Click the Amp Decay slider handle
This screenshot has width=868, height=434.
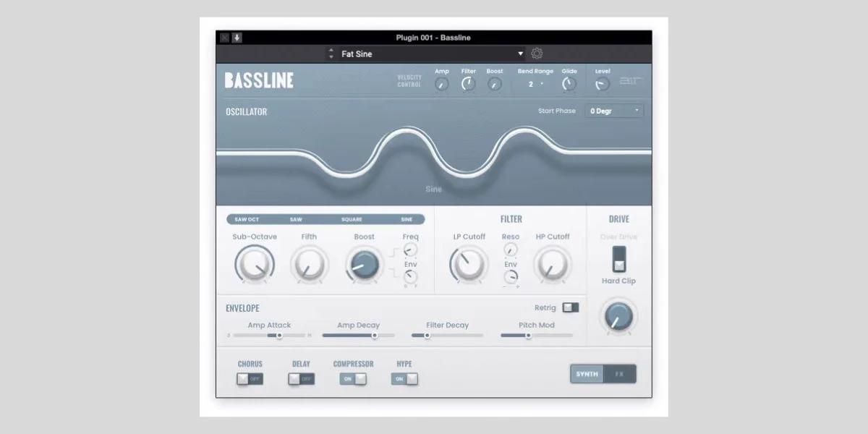375,336
